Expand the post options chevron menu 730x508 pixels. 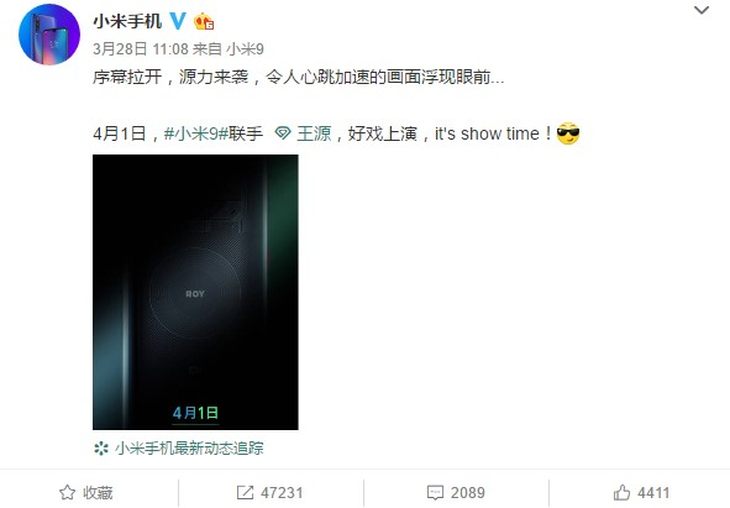tap(701, 10)
